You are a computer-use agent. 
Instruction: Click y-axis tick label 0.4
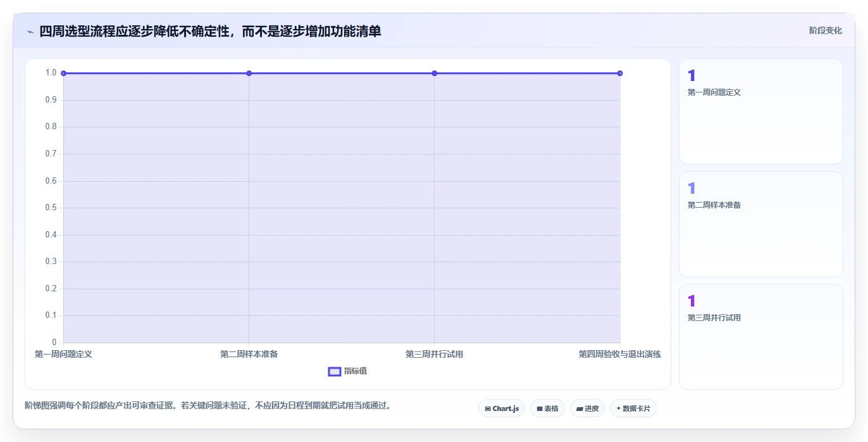click(51, 235)
